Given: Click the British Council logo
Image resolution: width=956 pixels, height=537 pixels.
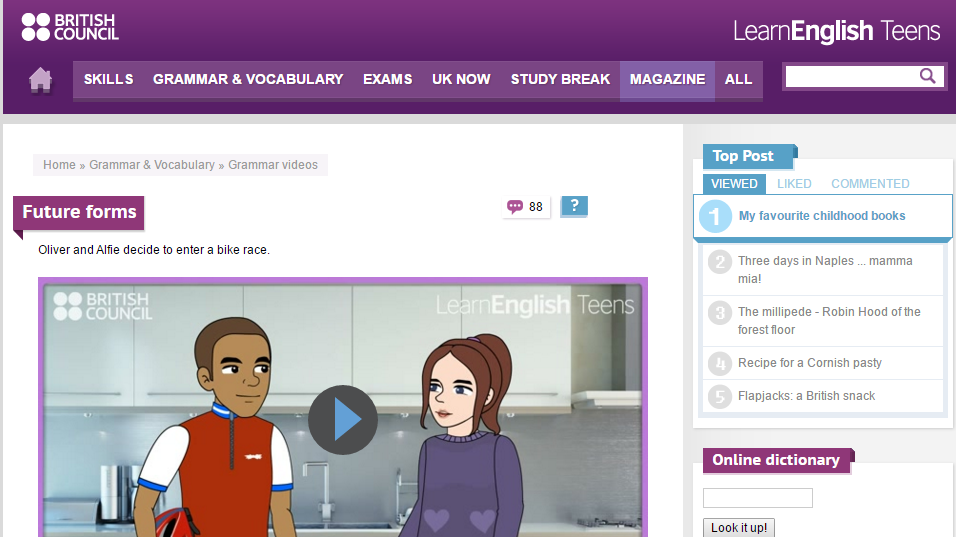Looking at the screenshot, I should point(70,27).
